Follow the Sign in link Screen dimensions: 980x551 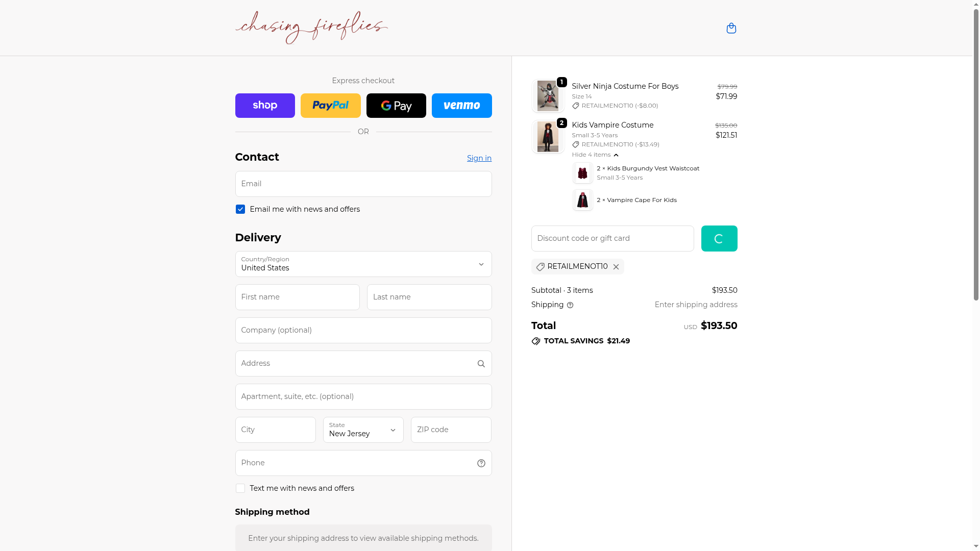click(x=479, y=158)
